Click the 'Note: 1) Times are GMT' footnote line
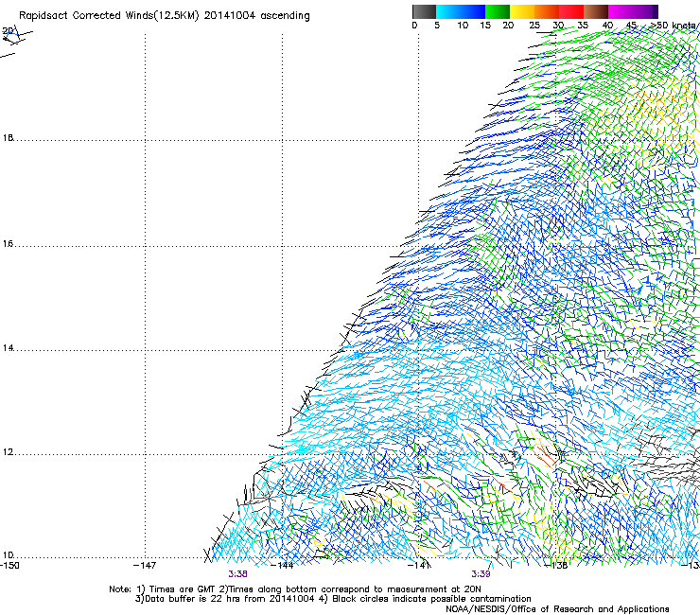Viewport: 700px width, 615px height. [294, 589]
